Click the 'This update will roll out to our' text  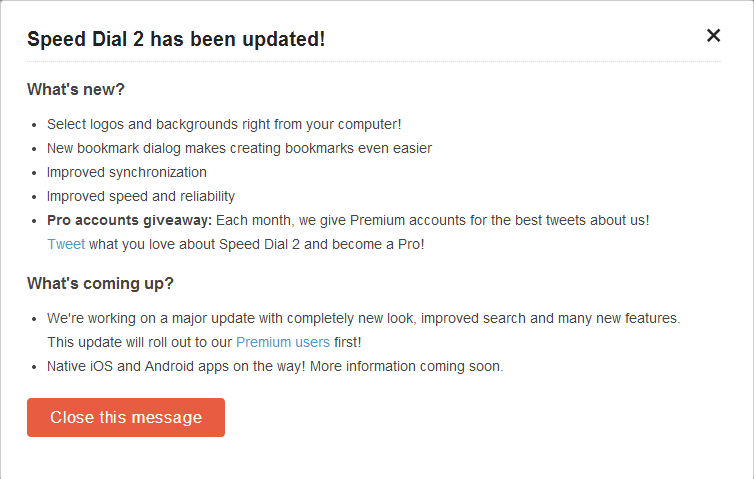coord(139,342)
